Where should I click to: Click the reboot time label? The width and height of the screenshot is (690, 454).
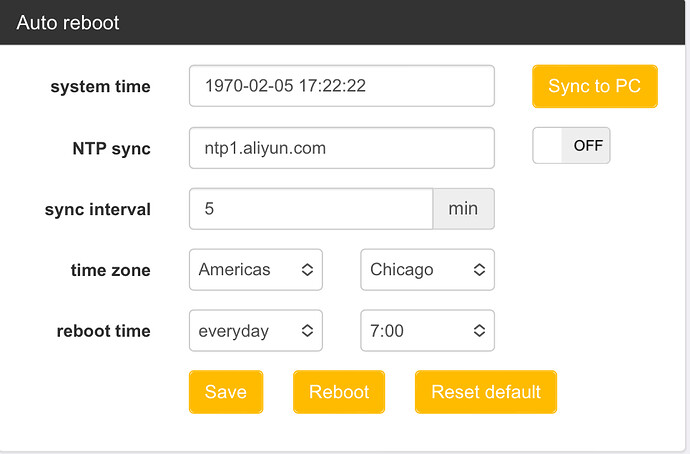[104, 331]
